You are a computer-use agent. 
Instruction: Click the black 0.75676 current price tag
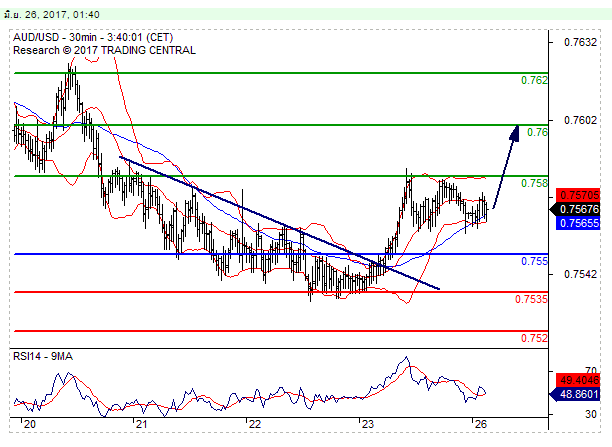pos(576,209)
